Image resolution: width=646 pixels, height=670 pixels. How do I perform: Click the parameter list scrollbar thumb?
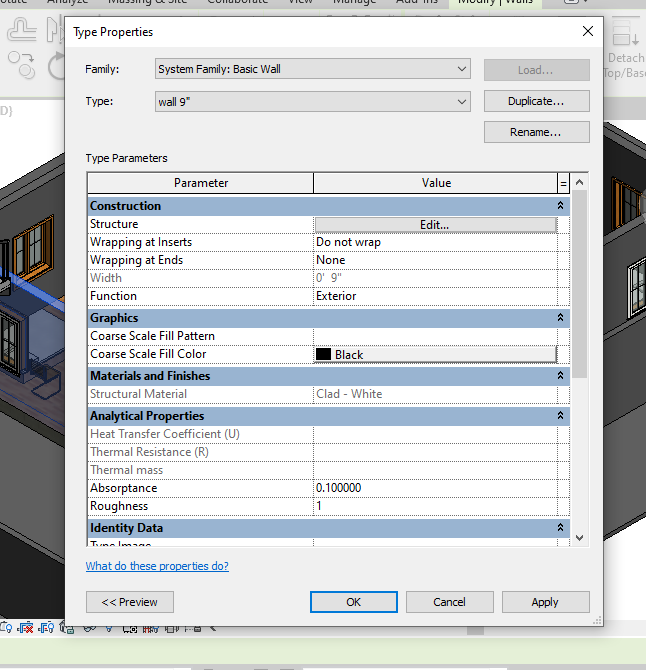coord(579,284)
